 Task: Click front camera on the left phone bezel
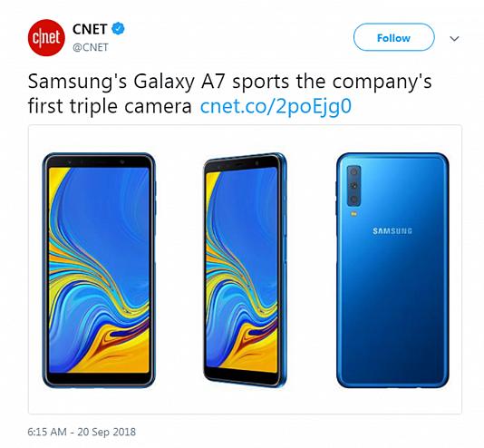[122, 161]
